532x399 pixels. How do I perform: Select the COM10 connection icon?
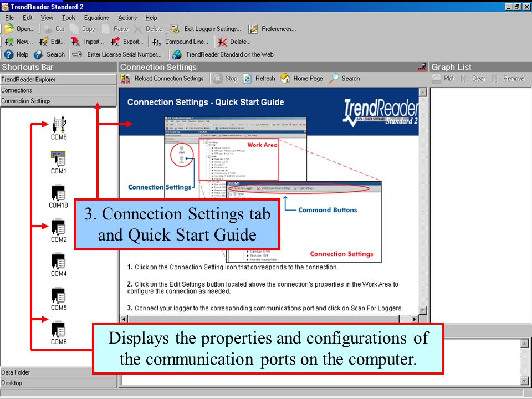(58, 196)
